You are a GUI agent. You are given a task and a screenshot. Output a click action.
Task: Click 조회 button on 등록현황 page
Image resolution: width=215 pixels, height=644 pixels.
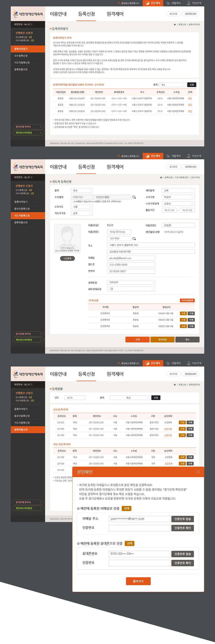pos(156,398)
